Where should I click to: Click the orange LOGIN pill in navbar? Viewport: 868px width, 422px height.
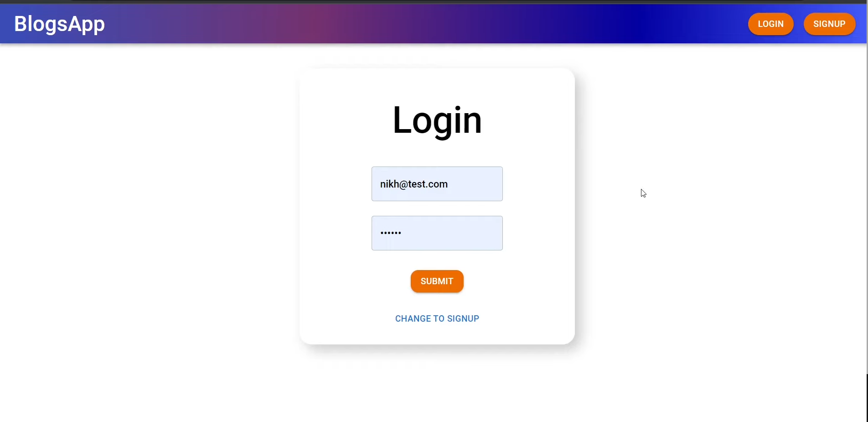(x=770, y=24)
